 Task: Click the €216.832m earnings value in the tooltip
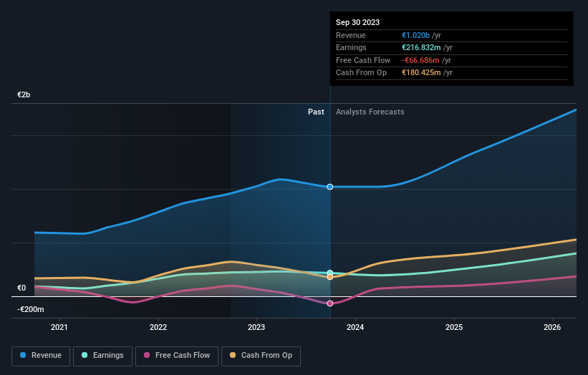(x=421, y=47)
